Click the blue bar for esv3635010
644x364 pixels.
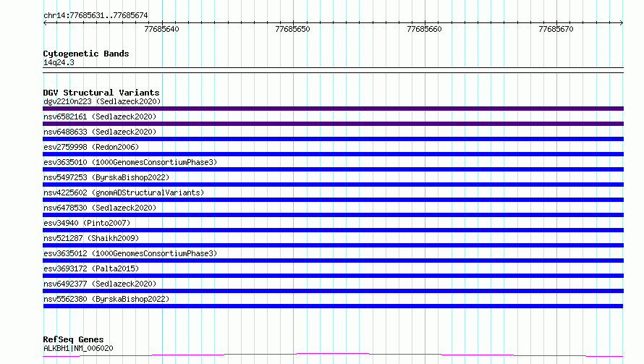tap(333, 169)
